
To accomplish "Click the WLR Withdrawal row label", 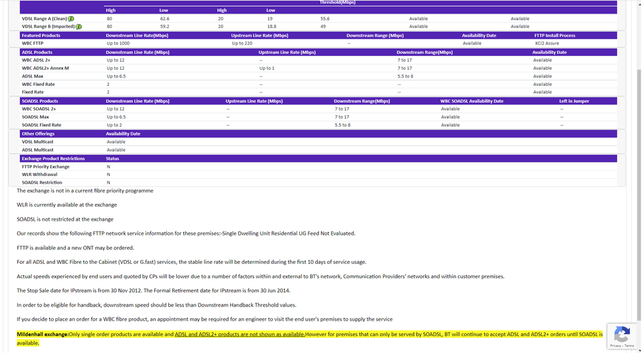I will 39,174.
